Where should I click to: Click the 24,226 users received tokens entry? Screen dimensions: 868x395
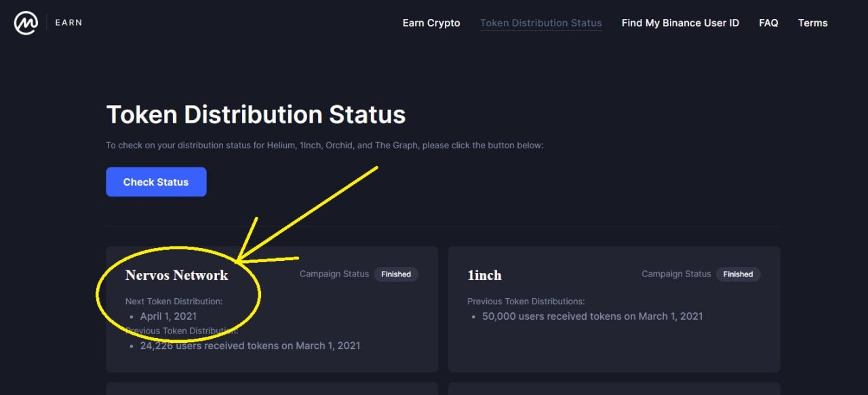tap(250, 346)
